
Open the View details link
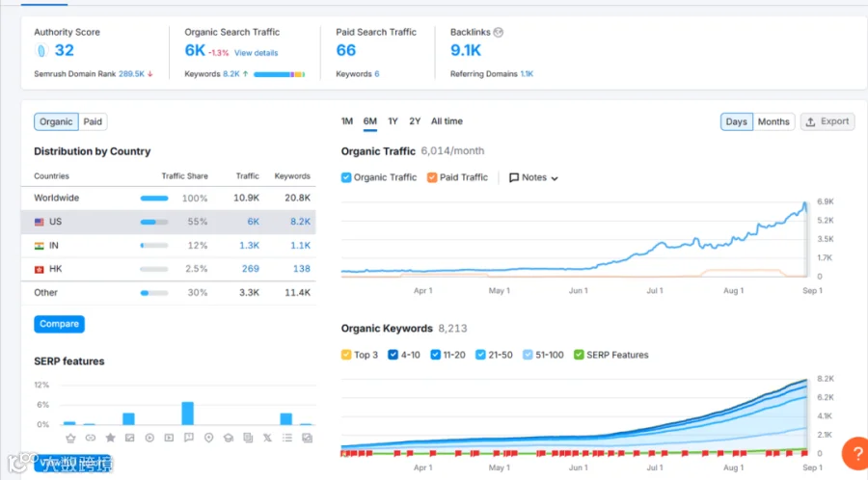256,53
